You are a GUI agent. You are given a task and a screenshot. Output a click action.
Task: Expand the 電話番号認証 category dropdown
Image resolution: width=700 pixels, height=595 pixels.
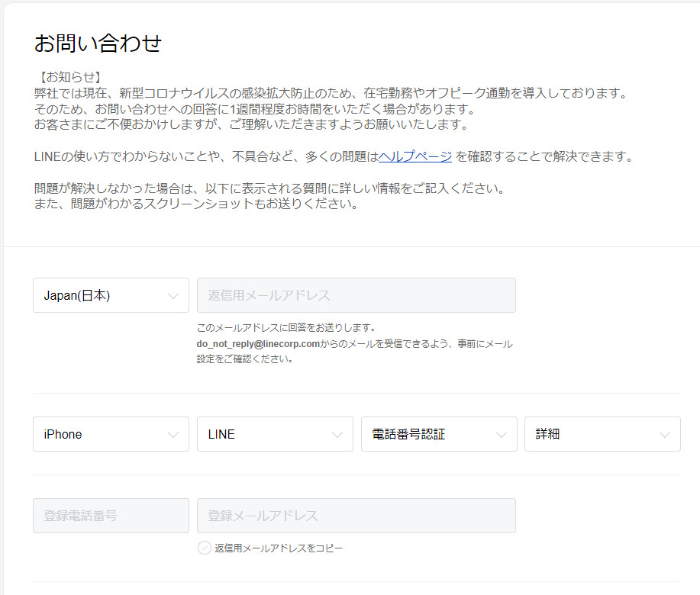tap(438, 434)
